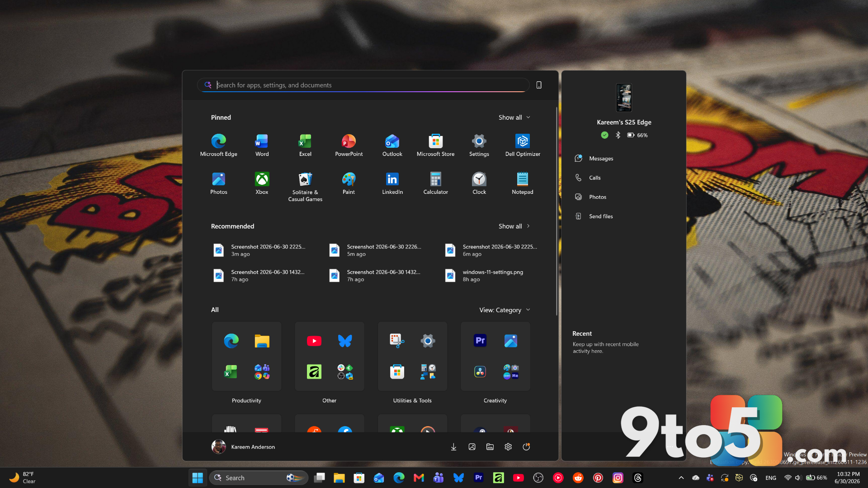Launch Paint app

[x=349, y=183]
